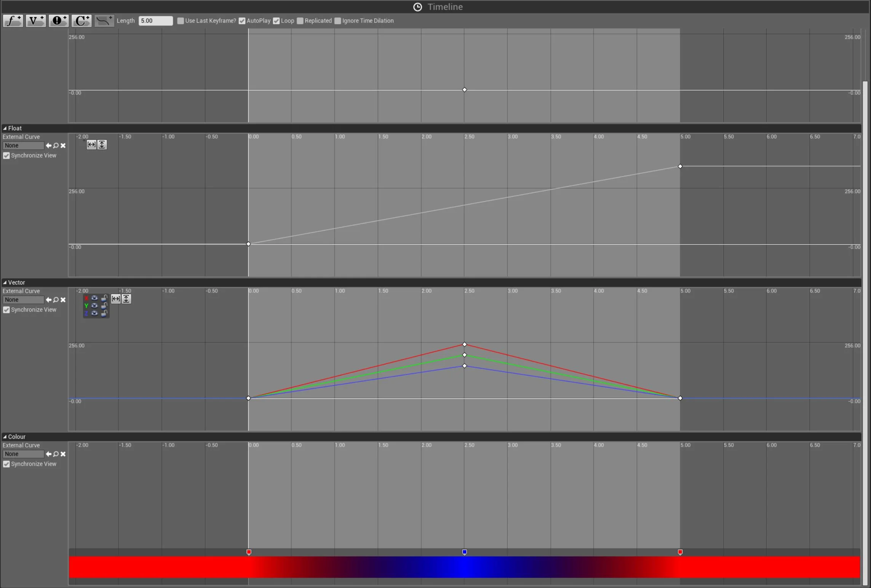The image size is (871, 588).
Task: Add a new Vector track
Action: pyautogui.click(x=35, y=21)
